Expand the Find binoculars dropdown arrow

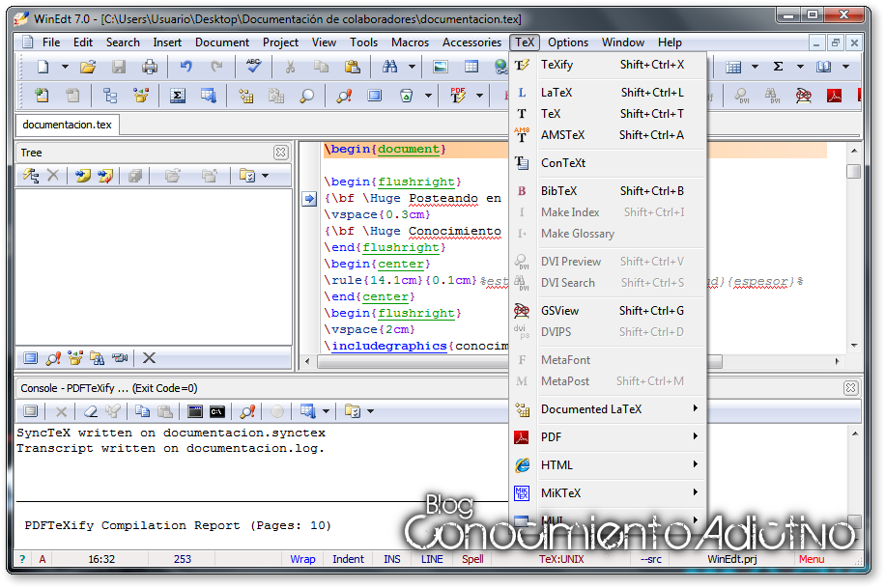tap(412, 67)
